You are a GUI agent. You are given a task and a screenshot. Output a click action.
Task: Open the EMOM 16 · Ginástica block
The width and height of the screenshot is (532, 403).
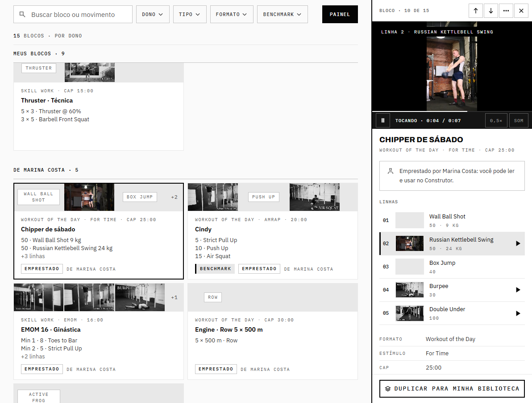tap(98, 332)
